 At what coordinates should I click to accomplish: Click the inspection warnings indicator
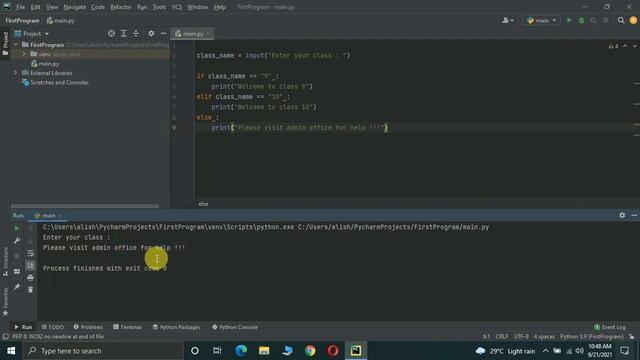tap(613, 46)
